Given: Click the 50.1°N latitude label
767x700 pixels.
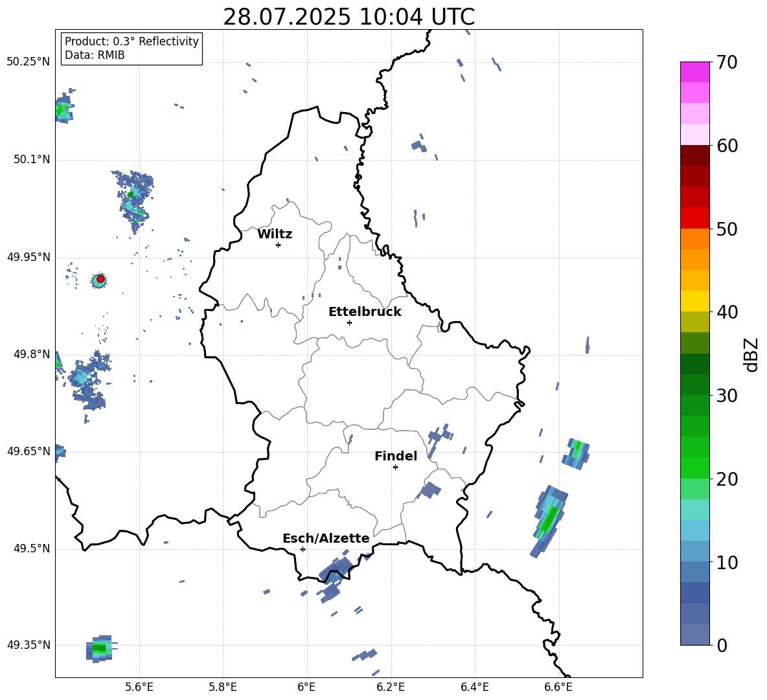Looking at the screenshot, I should point(31,159).
